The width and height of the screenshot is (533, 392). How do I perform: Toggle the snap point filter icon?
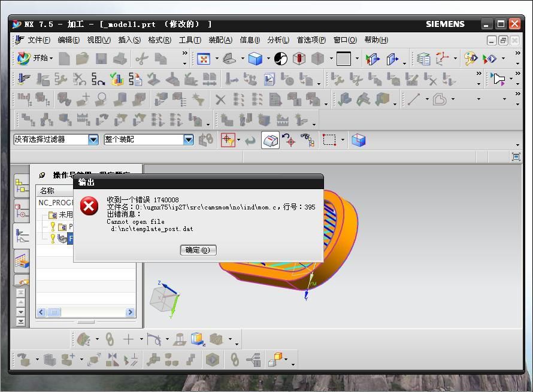point(228,140)
